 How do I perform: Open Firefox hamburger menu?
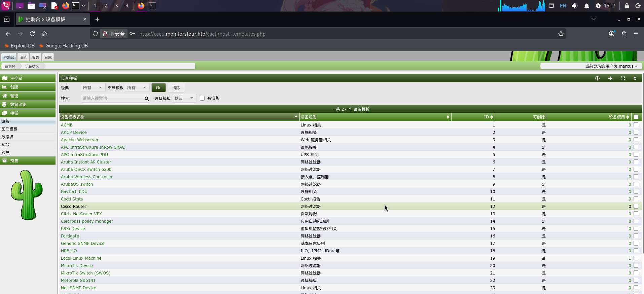636,34
